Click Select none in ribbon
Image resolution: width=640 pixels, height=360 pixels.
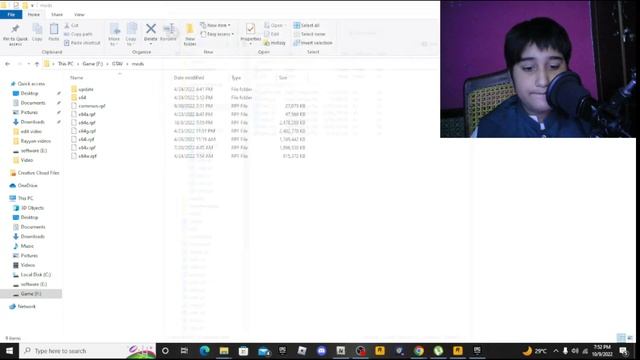point(309,34)
